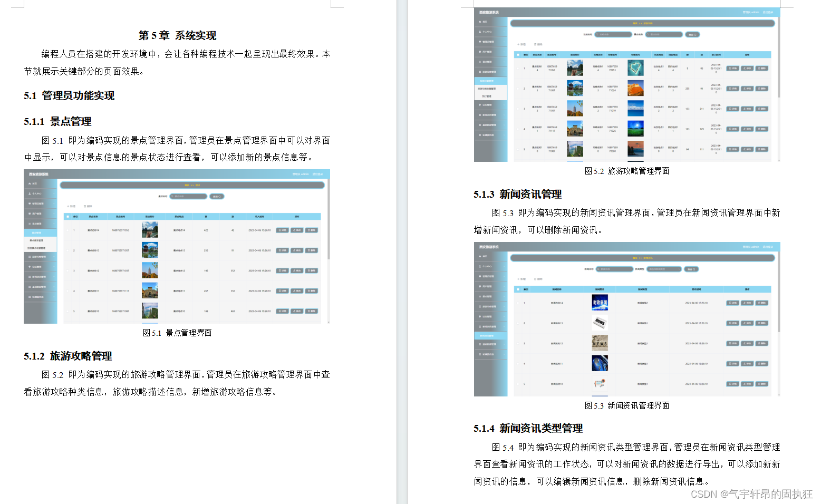Click the heading "5.1.3 新闻资讯管理"
Viewport: 821px width, 504px height.
point(518,194)
